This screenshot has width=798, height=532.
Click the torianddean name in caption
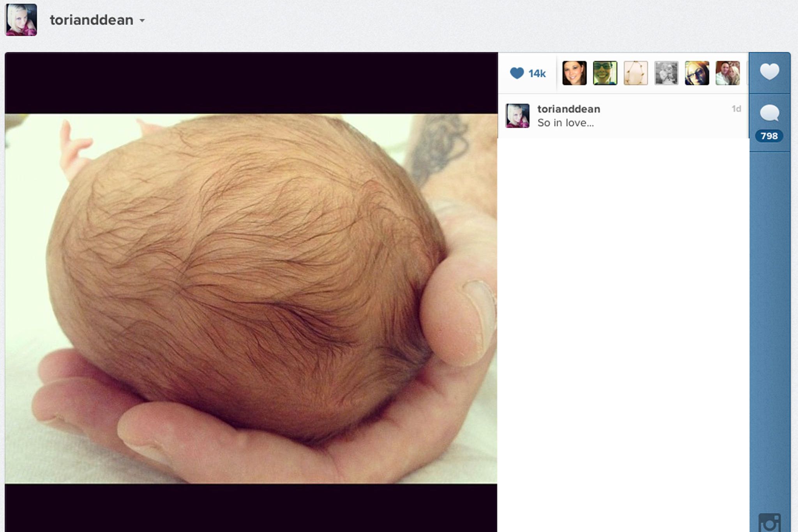568,109
